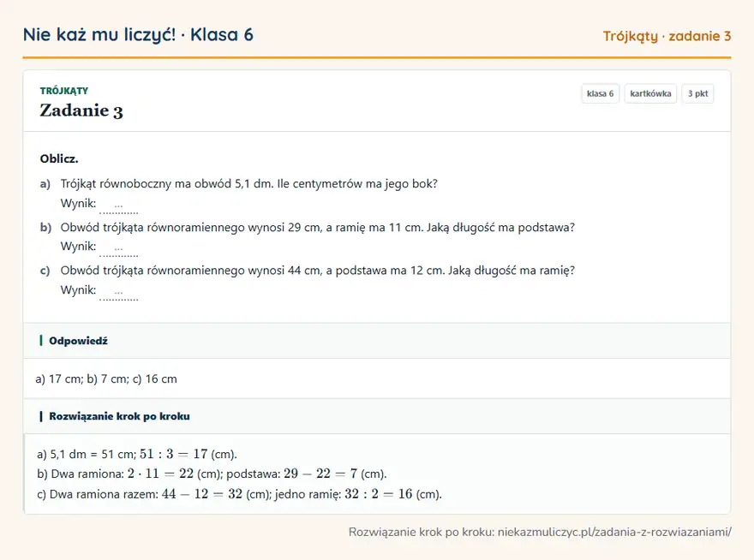Viewport: 754px width, 560px height.
Task: Click the 'TRÓJKĄTY' category label
Action: point(64,91)
